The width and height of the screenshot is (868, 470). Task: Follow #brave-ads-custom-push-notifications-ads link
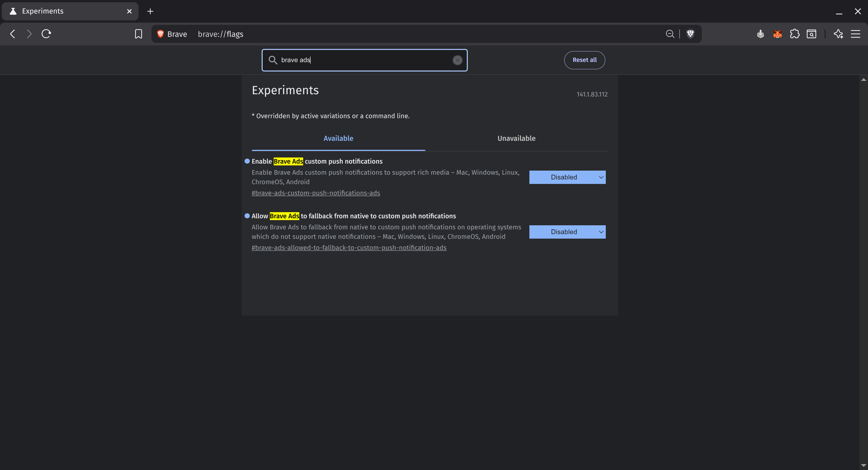click(x=316, y=193)
